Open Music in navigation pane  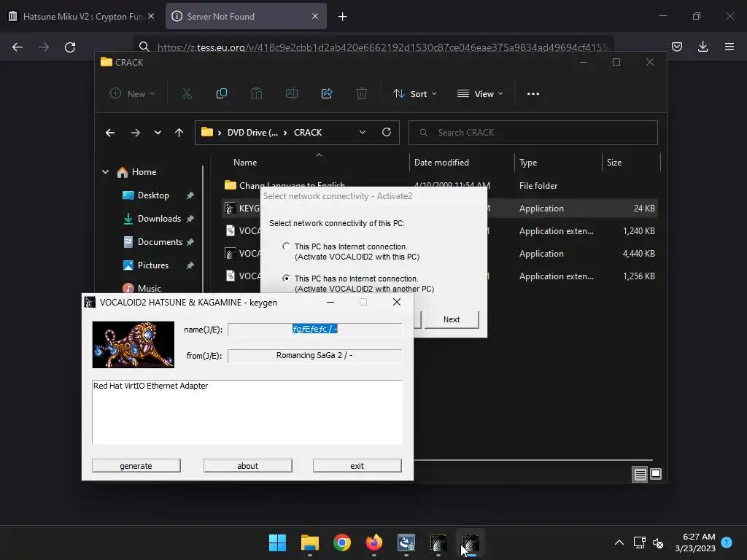coord(149,289)
